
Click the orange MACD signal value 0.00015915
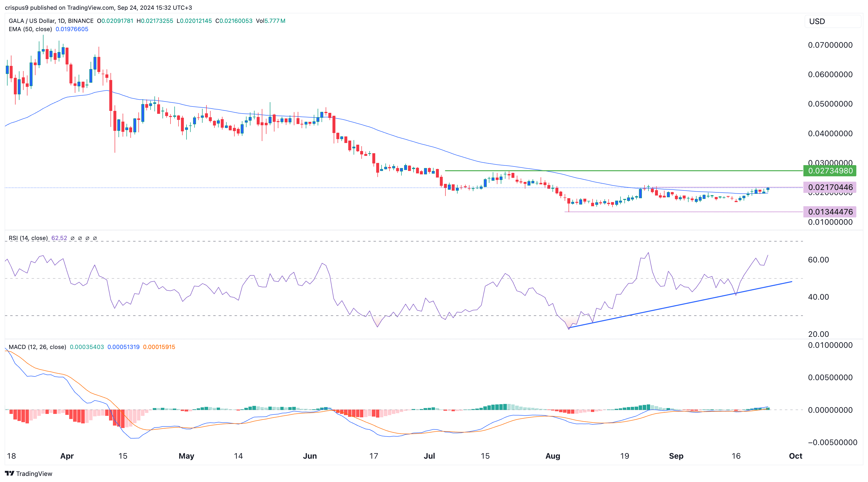159,347
